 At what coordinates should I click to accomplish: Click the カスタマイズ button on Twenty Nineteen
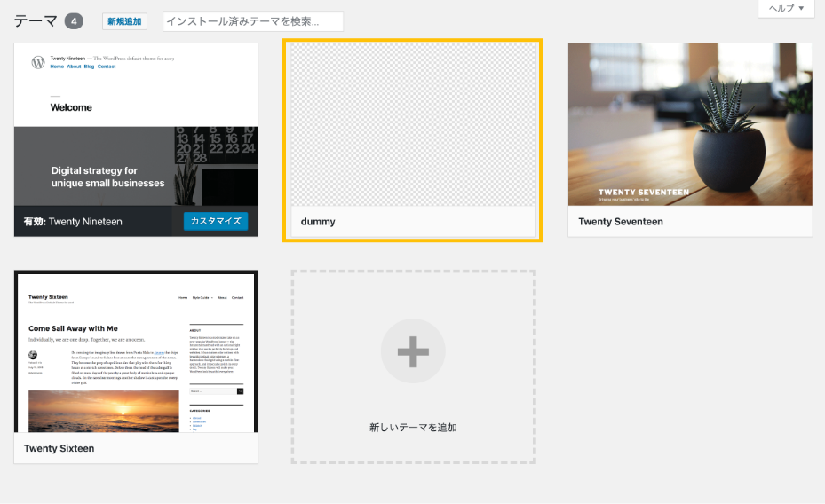[x=216, y=221]
